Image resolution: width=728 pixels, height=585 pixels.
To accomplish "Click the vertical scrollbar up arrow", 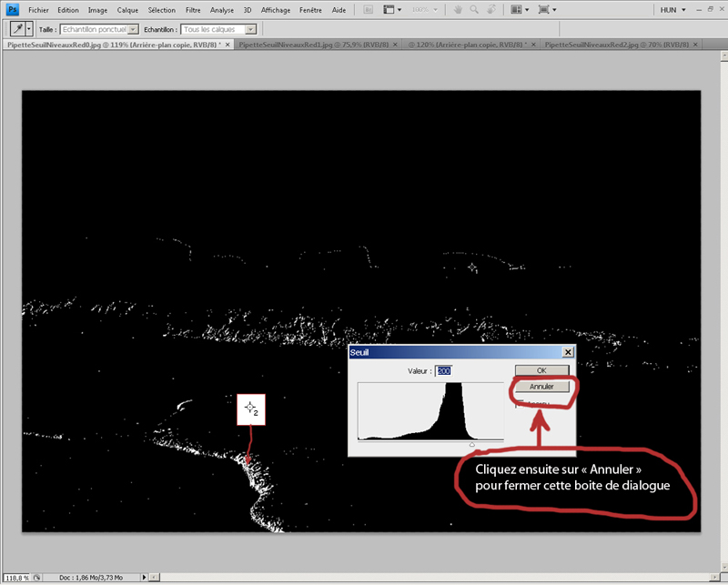I will click(x=723, y=55).
